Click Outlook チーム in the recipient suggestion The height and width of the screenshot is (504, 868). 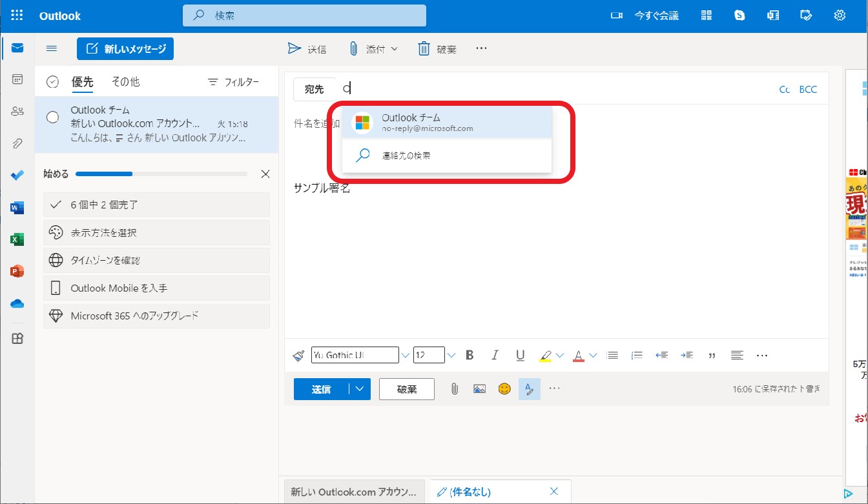[426, 123]
